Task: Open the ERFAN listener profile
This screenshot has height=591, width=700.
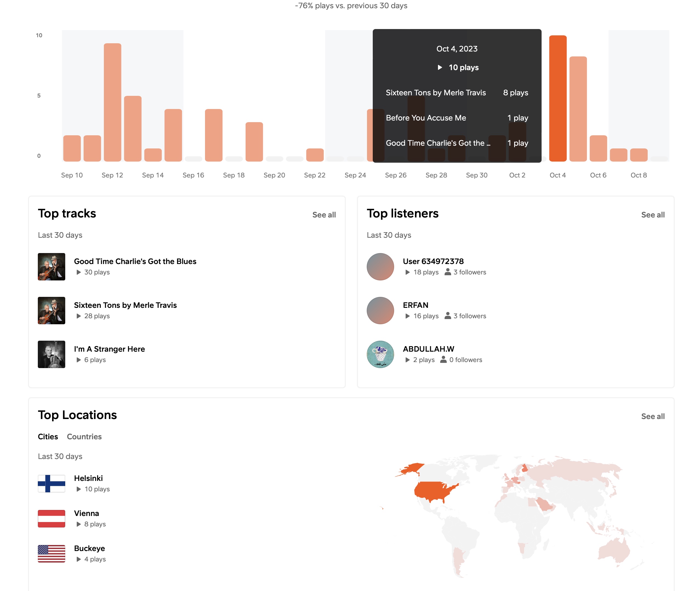Action: [x=416, y=305]
